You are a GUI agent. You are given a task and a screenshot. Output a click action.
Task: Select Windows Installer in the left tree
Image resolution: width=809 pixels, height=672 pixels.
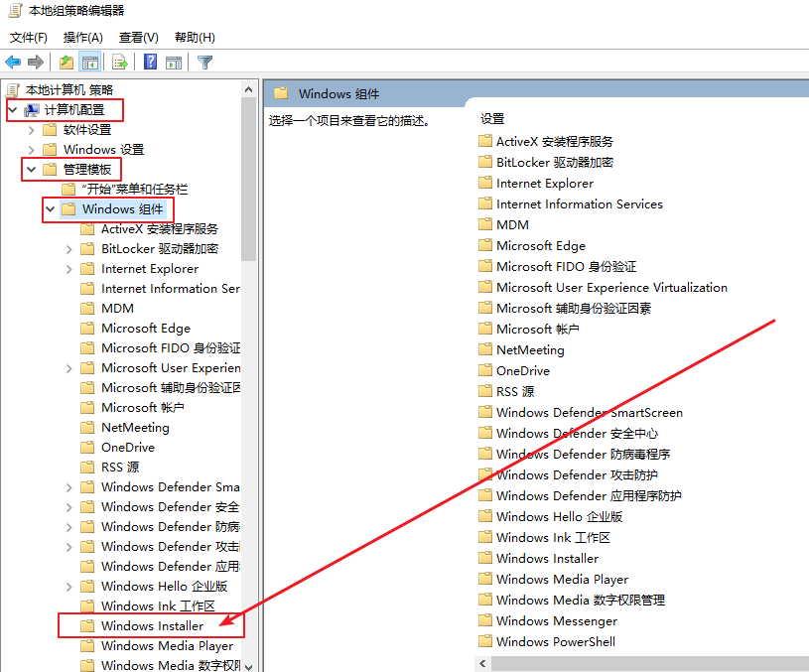(x=152, y=625)
